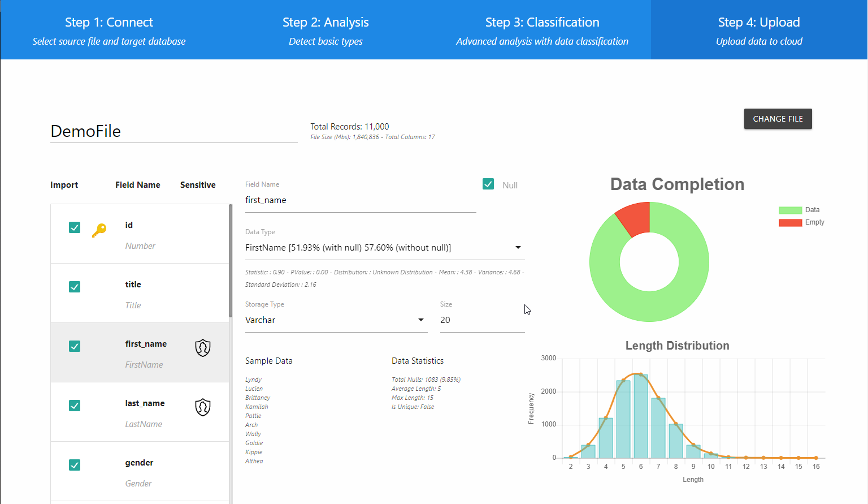
Task: Toggle import checkbox for last_name
Action: (x=75, y=406)
